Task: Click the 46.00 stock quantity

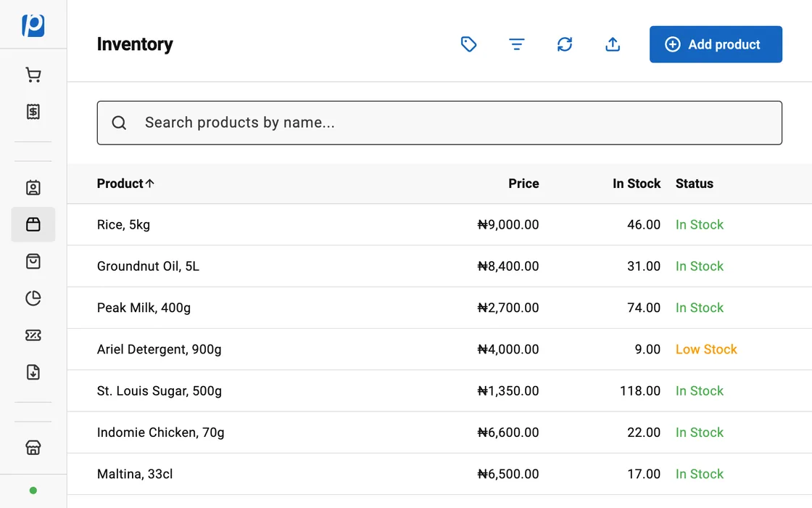Action: pos(644,224)
